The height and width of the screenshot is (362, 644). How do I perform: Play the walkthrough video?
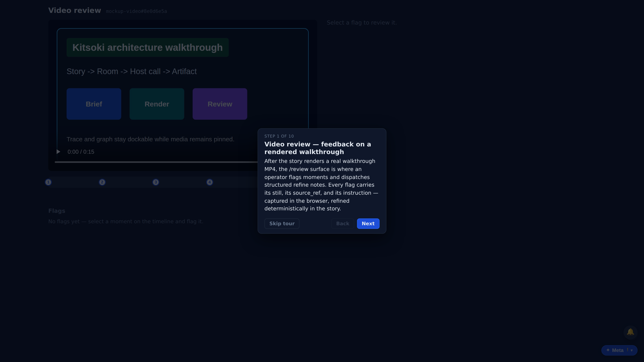tap(58, 152)
